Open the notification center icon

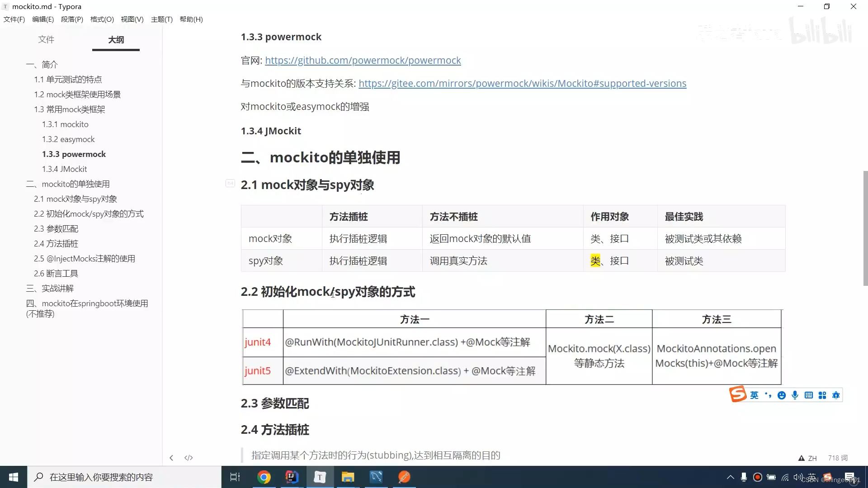coord(849,477)
